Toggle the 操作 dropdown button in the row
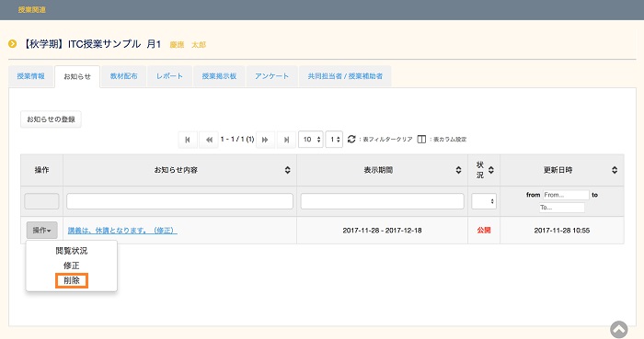The width and height of the screenshot is (644, 339). (42, 231)
